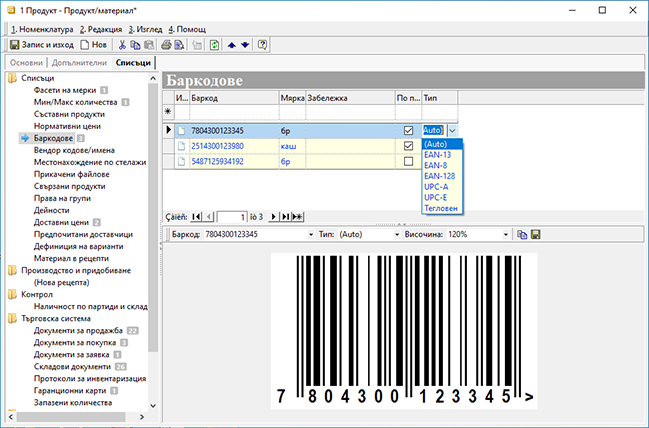Go to last record navigator button

(285, 216)
